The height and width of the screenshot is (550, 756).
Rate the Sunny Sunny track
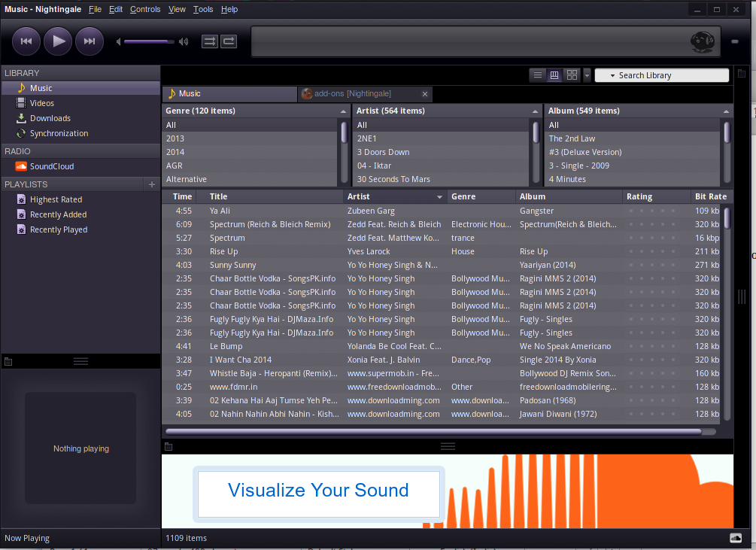tap(652, 265)
